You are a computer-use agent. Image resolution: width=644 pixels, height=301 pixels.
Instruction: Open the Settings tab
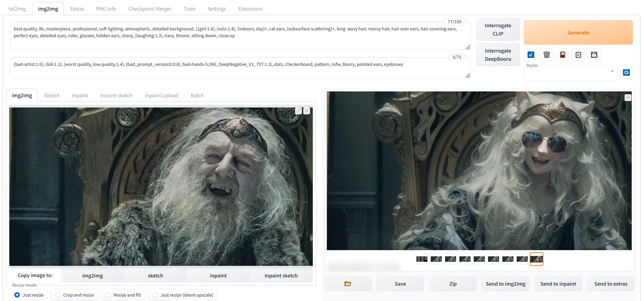(x=217, y=9)
